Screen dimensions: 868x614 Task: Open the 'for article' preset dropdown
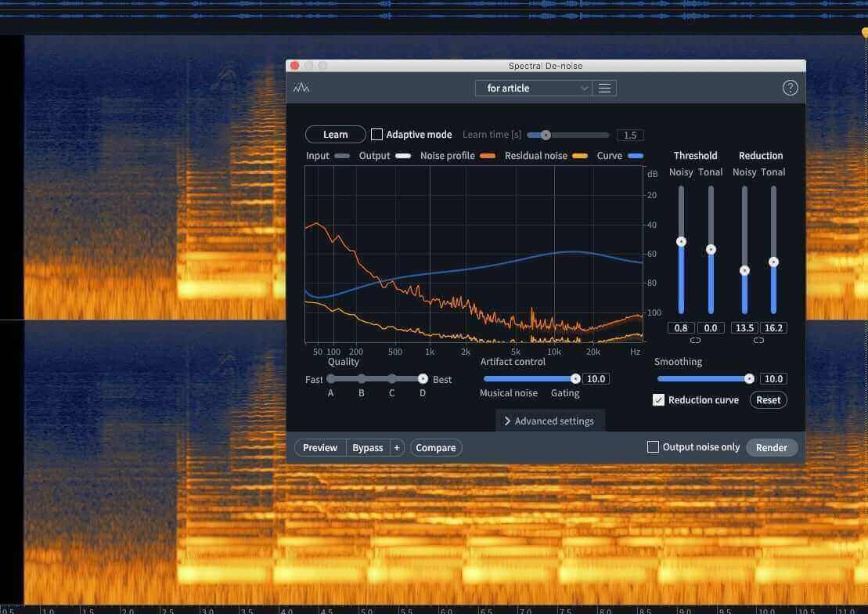tap(533, 88)
